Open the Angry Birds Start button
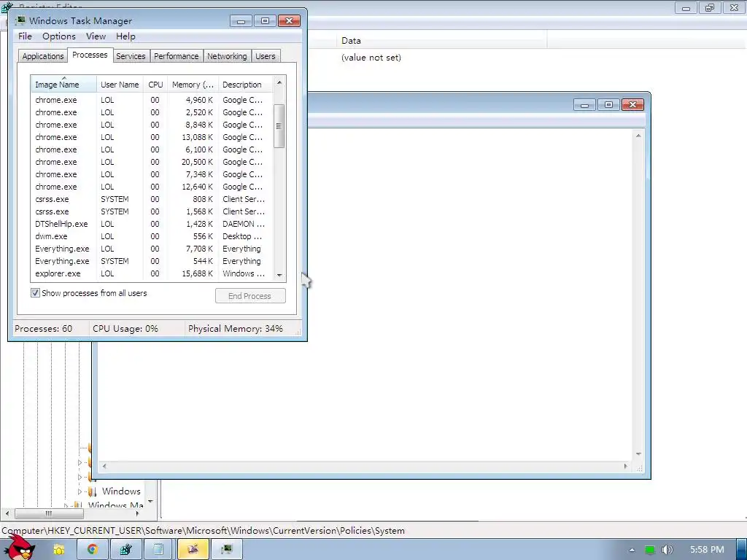Viewport: 747px width, 560px height. 20,548
